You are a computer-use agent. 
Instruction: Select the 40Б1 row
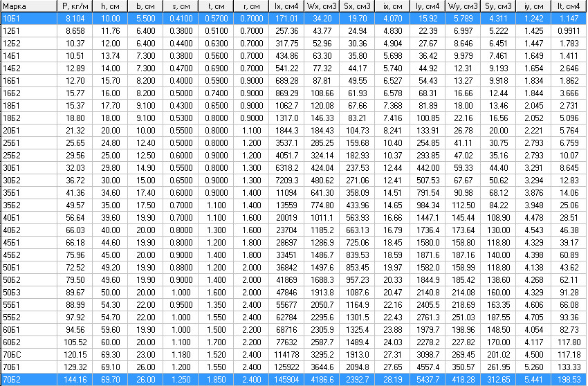point(293,218)
